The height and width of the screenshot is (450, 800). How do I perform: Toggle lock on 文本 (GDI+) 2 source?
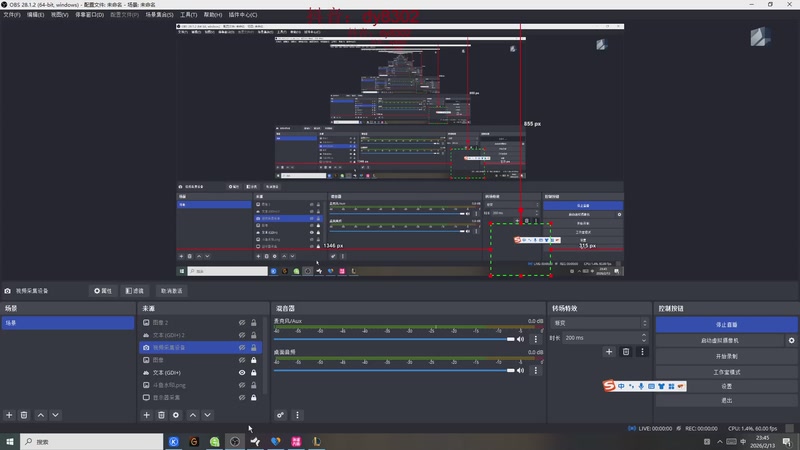pyautogui.click(x=254, y=335)
